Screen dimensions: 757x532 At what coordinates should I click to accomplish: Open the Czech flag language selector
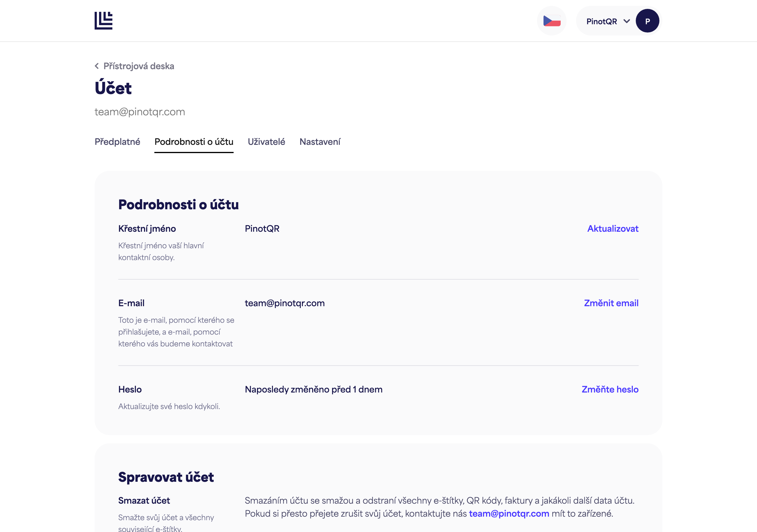click(x=552, y=21)
